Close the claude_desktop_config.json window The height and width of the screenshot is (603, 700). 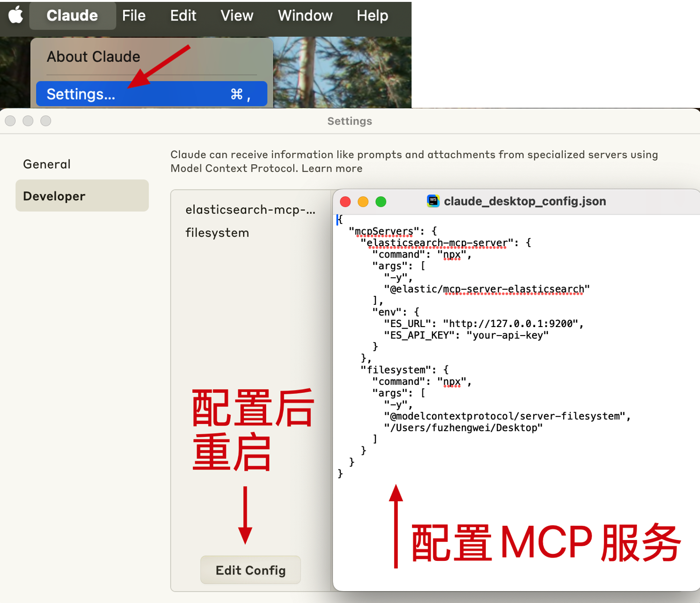[345, 202]
